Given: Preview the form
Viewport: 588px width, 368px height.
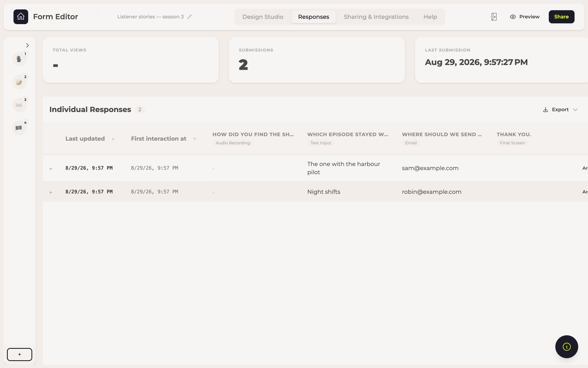Looking at the screenshot, I should tap(525, 17).
